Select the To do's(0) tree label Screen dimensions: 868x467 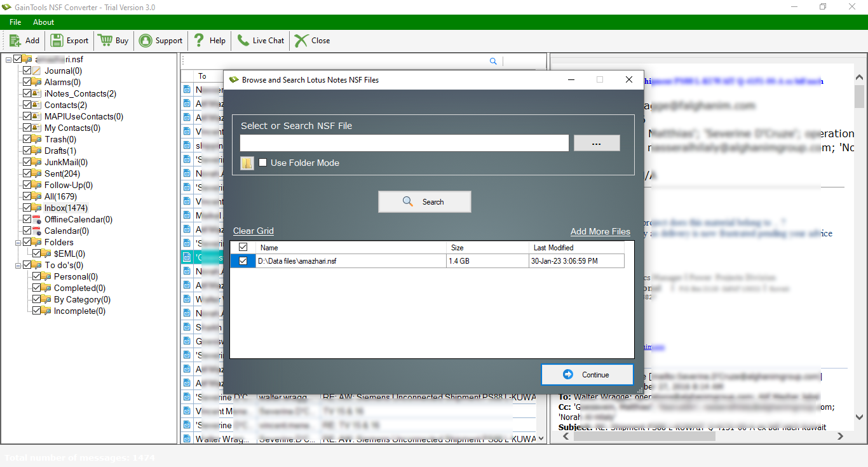coord(64,265)
